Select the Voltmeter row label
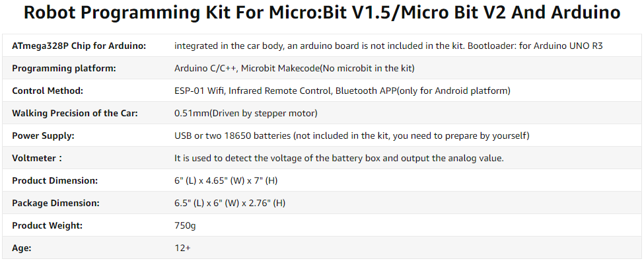 point(37,158)
